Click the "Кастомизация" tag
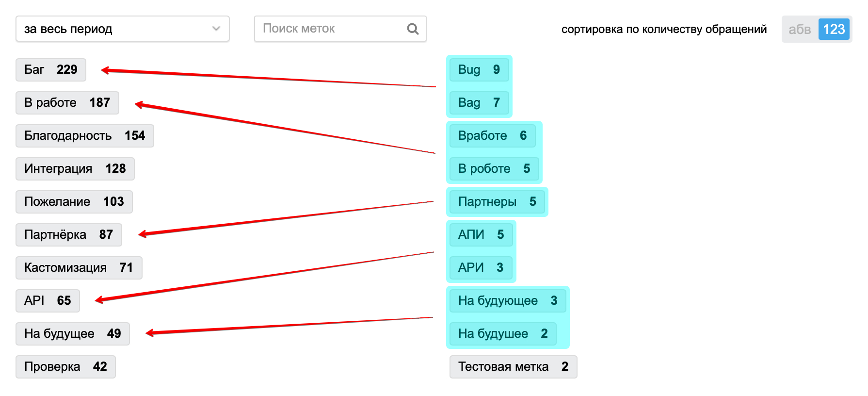Image resolution: width=868 pixels, height=396 pixels. (x=79, y=268)
